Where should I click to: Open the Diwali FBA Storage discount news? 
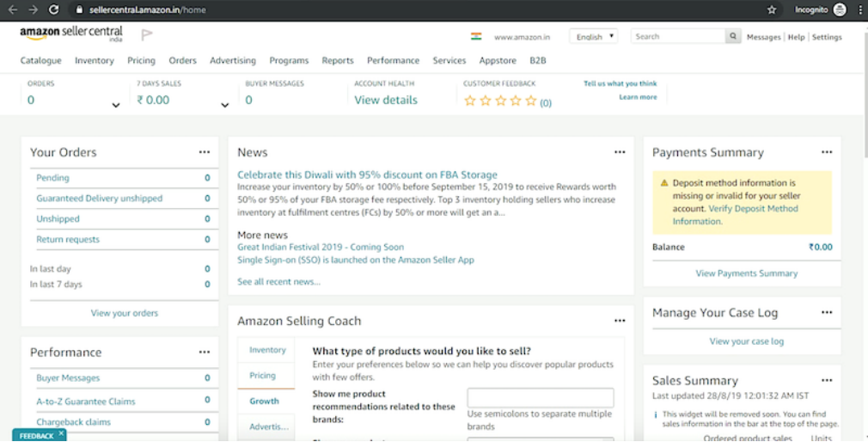point(367,175)
